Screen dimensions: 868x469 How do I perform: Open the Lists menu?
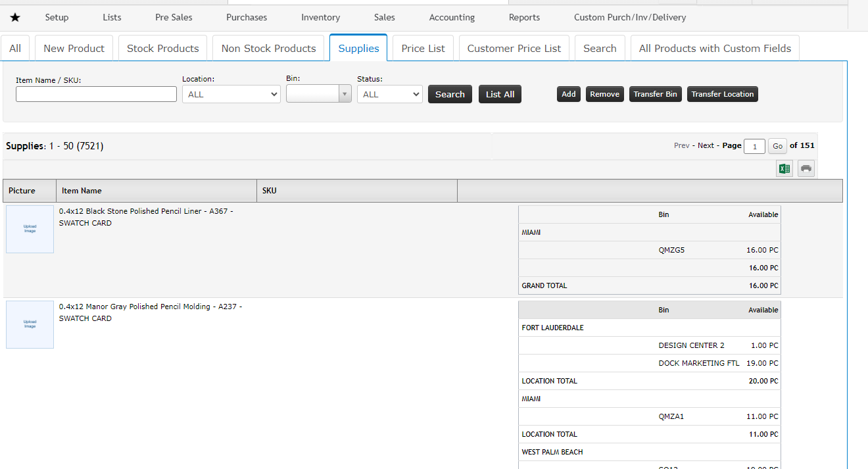[x=112, y=17]
